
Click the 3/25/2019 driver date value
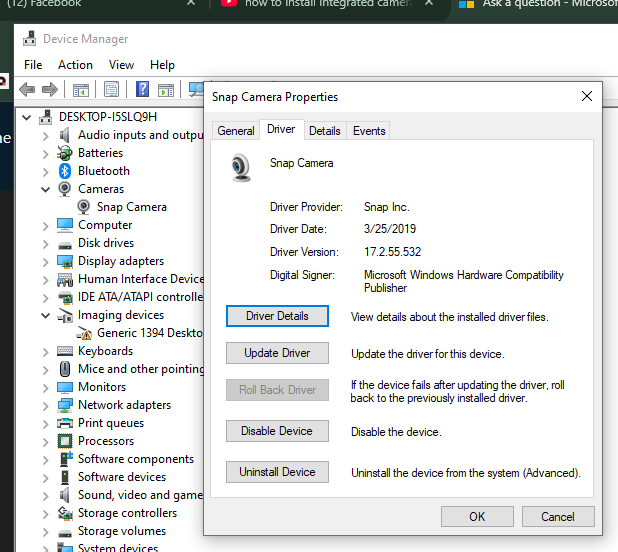click(390, 229)
